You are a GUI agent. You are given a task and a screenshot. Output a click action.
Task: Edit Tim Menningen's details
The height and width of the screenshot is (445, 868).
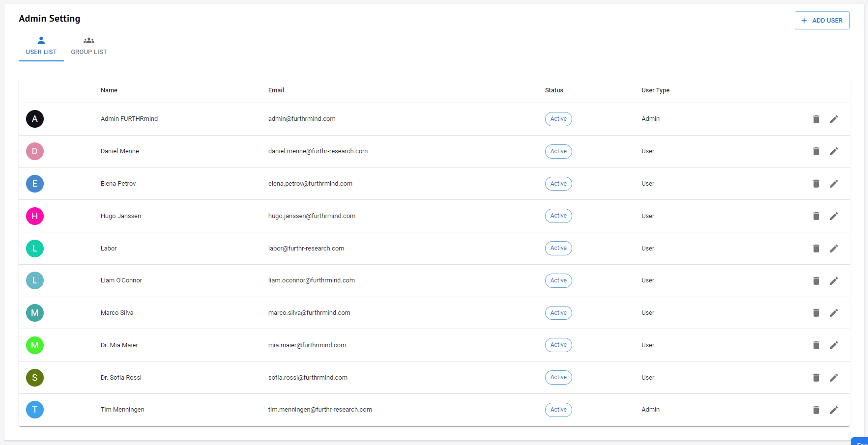(834, 410)
